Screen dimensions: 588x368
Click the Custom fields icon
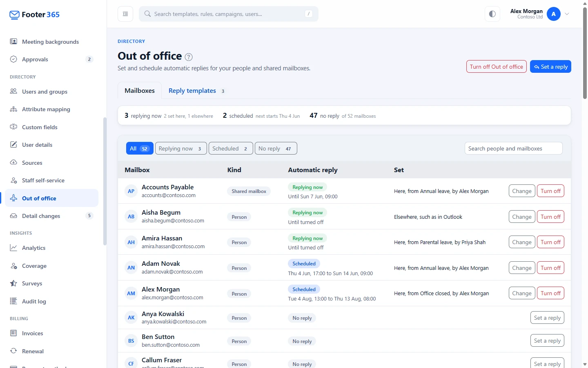click(x=13, y=127)
